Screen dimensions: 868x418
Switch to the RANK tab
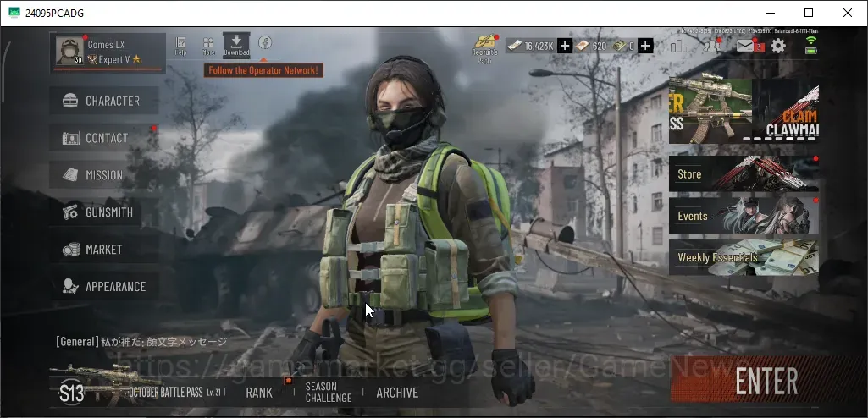click(259, 392)
